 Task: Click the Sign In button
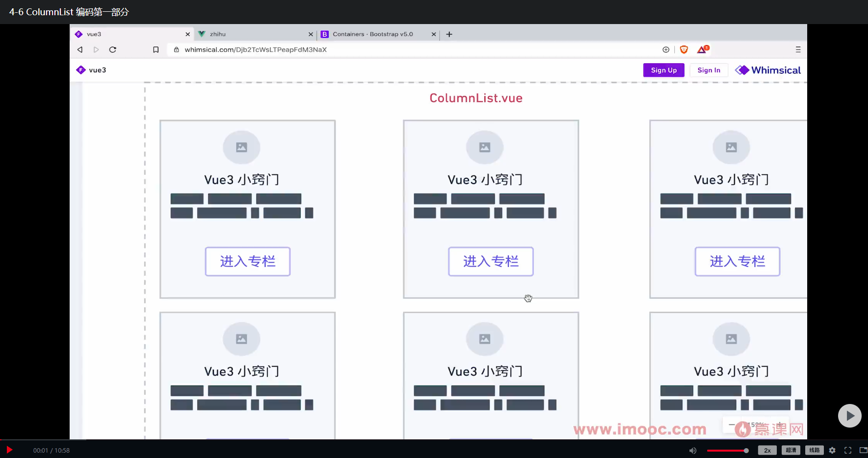click(709, 70)
